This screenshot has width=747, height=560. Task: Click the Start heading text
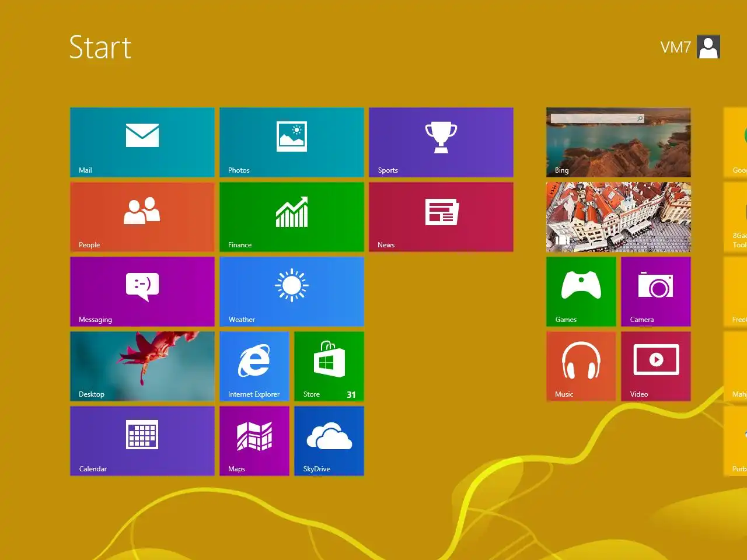(100, 47)
